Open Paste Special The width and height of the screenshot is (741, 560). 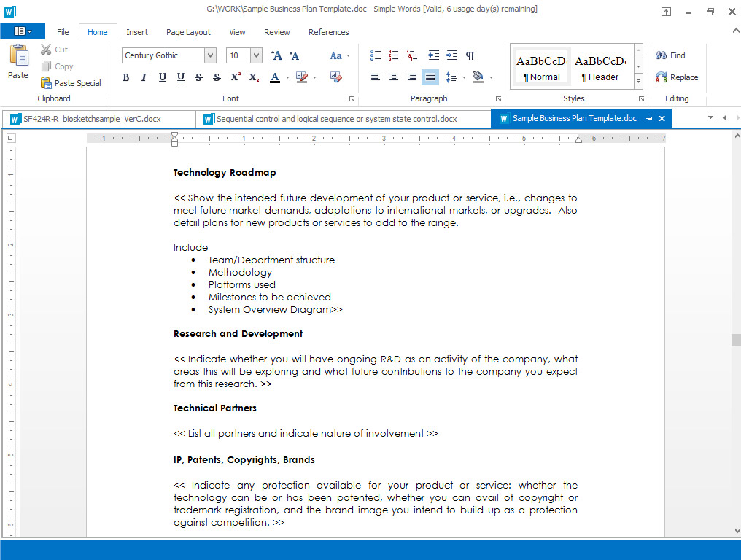pyautogui.click(x=71, y=83)
